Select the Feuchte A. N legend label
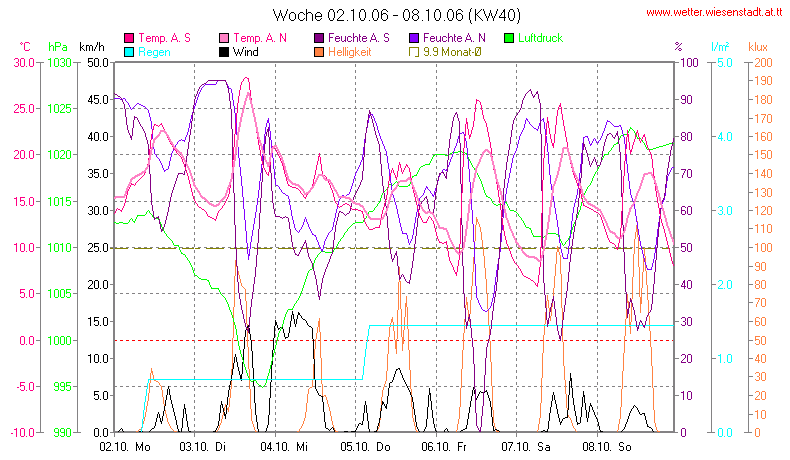Viewport: 790px width, 460px height. click(454, 38)
